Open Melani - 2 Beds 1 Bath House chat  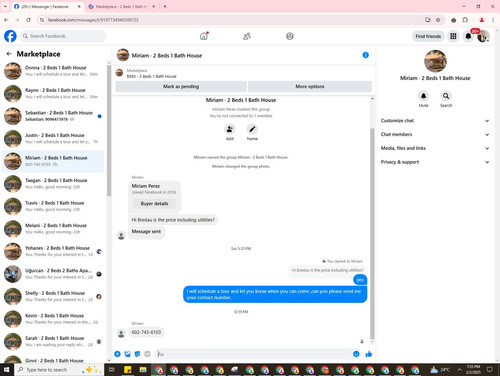pos(53,229)
